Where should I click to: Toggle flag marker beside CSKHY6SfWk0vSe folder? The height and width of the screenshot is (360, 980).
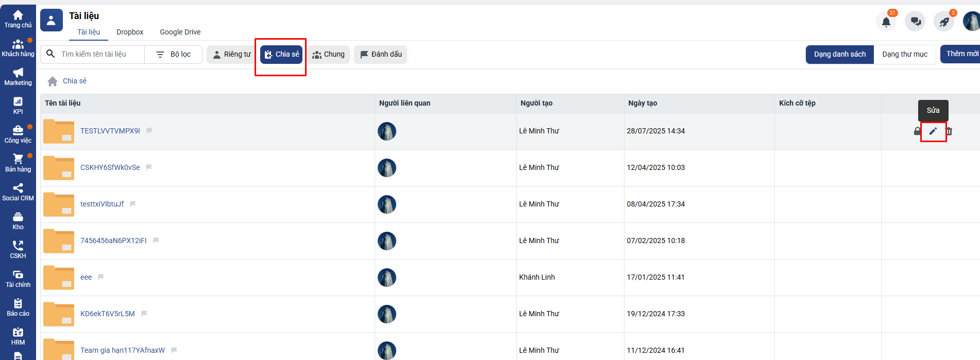(x=149, y=167)
